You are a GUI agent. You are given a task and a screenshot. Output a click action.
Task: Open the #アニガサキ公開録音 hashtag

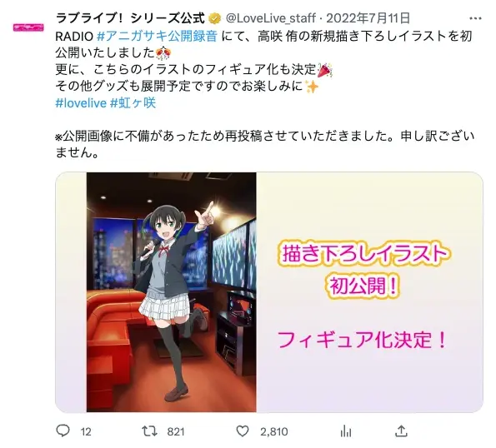[x=158, y=36]
